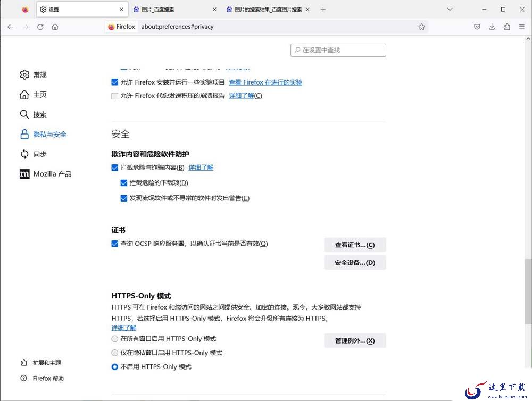Bookmark this page with the star
The image size is (532, 401).
pyautogui.click(x=421, y=27)
